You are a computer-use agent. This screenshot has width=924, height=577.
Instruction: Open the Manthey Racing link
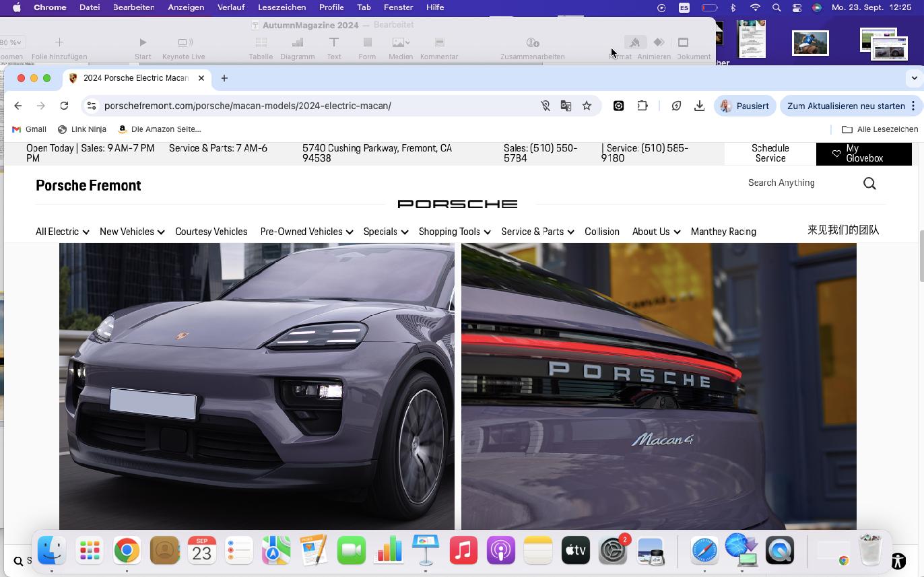(x=723, y=232)
